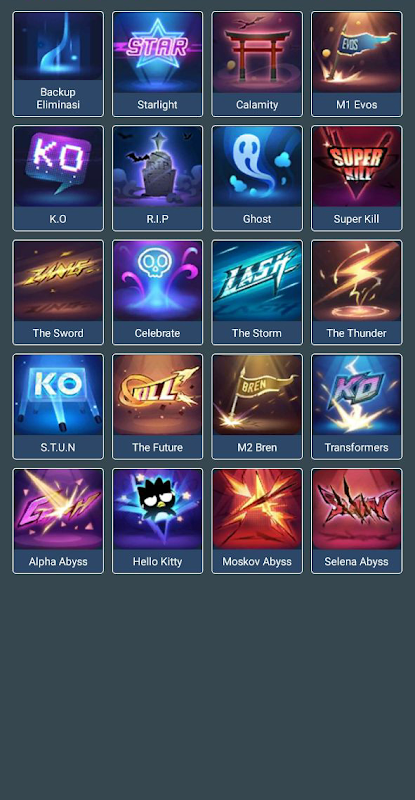The image size is (415, 800).
Task: Select the Celebrate skull effect
Action: 157,293
